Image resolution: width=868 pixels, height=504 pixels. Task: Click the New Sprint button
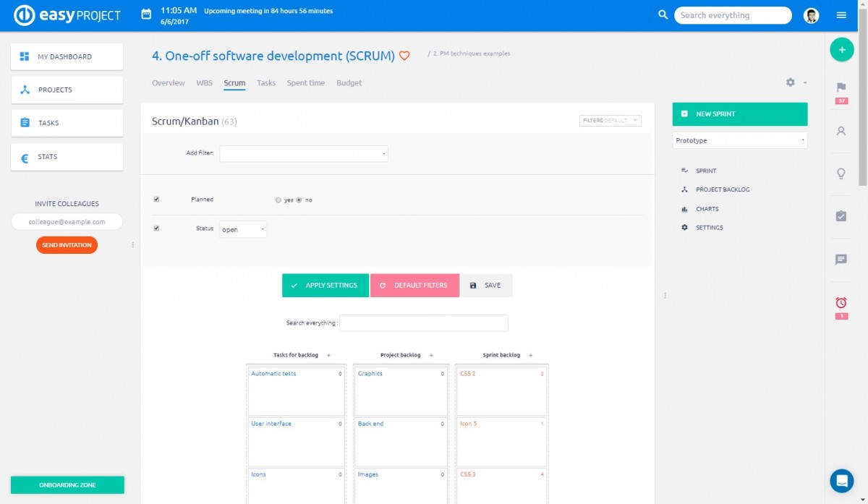click(x=739, y=114)
